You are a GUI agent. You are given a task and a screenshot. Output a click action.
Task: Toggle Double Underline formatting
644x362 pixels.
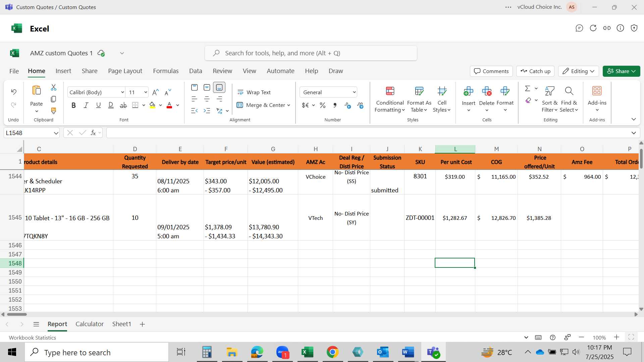pyautogui.click(x=111, y=105)
